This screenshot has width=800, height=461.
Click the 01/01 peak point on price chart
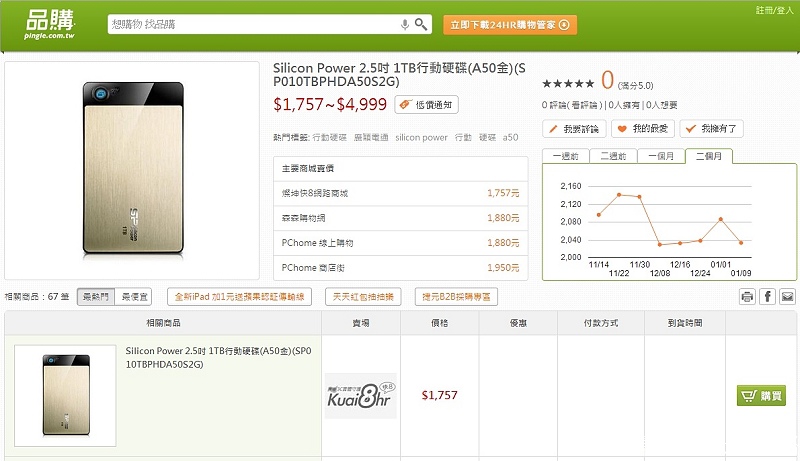point(720,219)
